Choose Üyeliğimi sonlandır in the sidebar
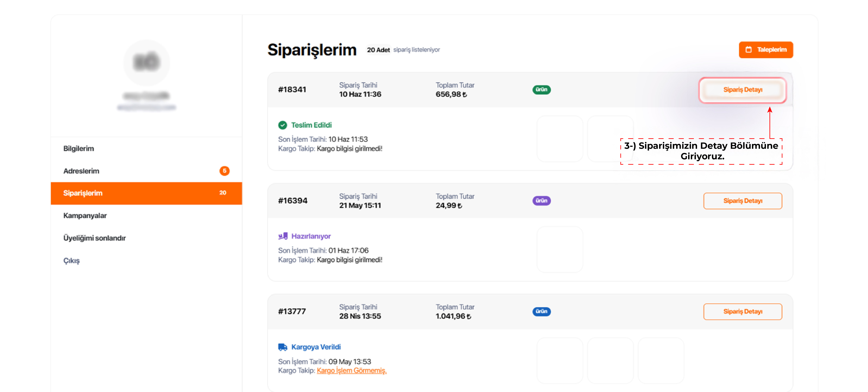868x392 pixels. click(x=146, y=238)
